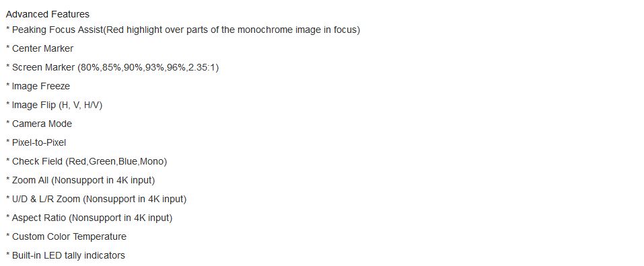Screen dimensions: 644x266
Task: Click Nonsupport in 4K input after Aspect Ratio
Action: (x=120, y=218)
